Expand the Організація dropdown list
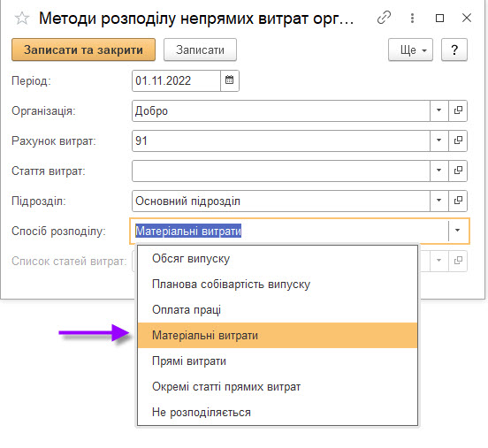Viewport: 488px width, 448px height. [x=439, y=110]
